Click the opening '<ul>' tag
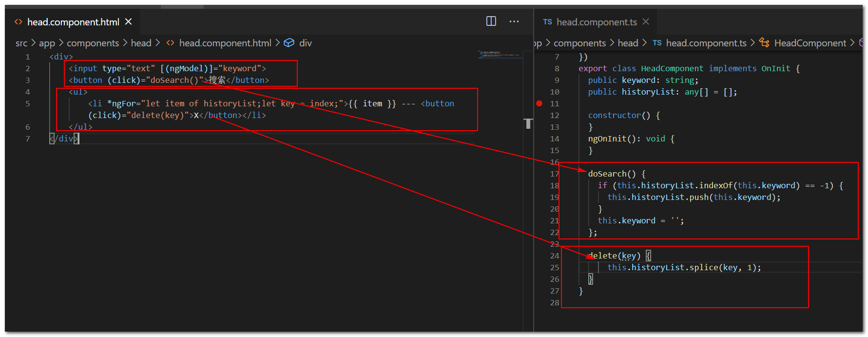 (78, 92)
